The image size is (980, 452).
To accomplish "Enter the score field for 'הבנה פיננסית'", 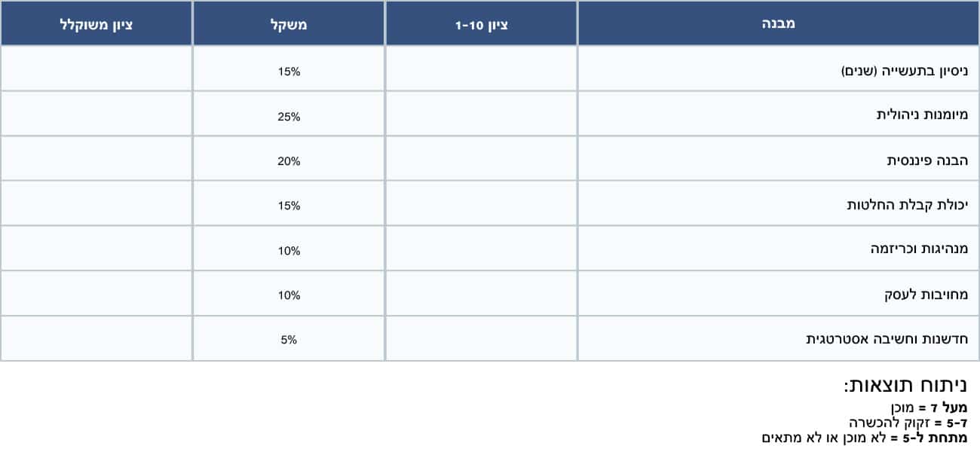I will coord(482,160).
